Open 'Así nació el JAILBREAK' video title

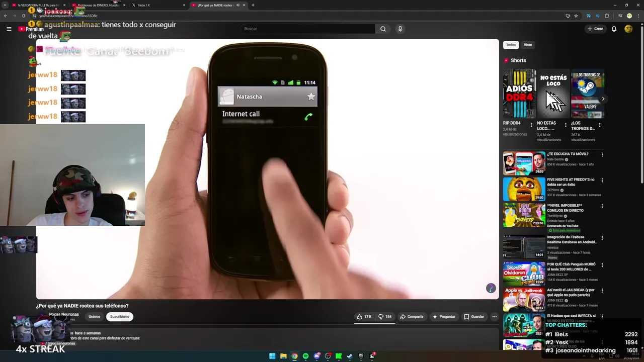point(571,292)
